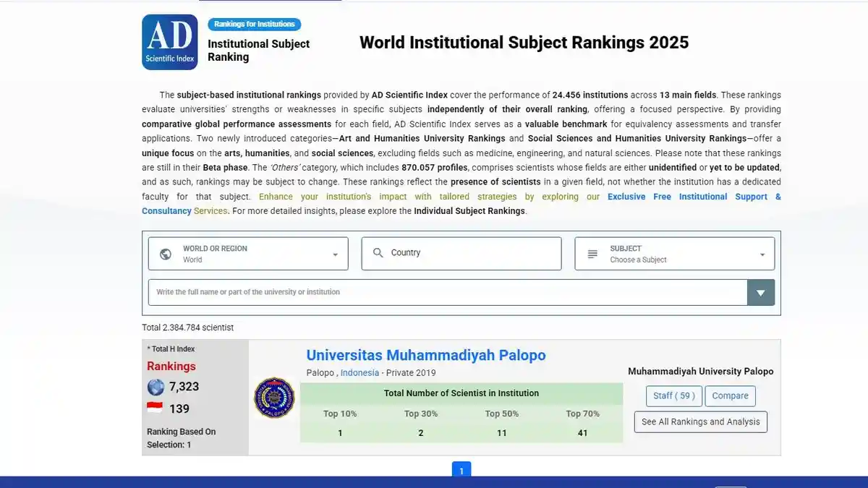Click the * Total H Index note
The height and width of the screenshot is (488, 868).
pyautogui.click(x=171, y=349)
